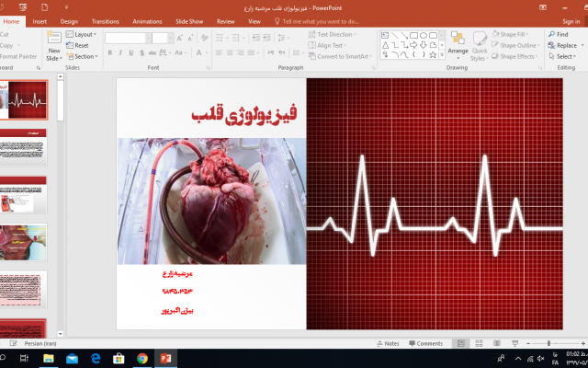Open the font name combo box
This screenshot has width=588, height=368.
(129, 38)
